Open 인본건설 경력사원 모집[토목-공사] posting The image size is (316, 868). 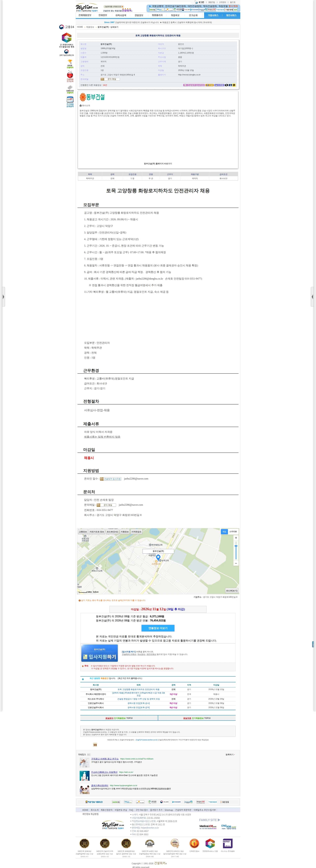pos(138,703)
